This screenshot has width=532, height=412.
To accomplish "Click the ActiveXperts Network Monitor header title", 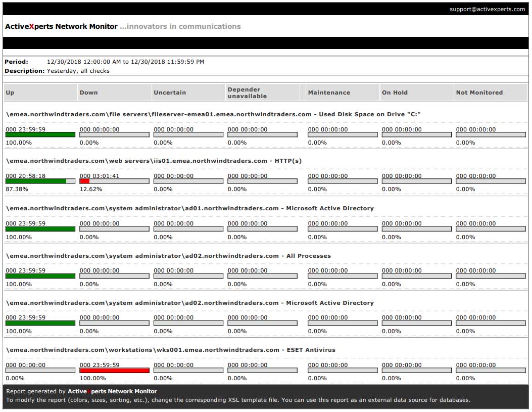I will click(x=61, y=26).
